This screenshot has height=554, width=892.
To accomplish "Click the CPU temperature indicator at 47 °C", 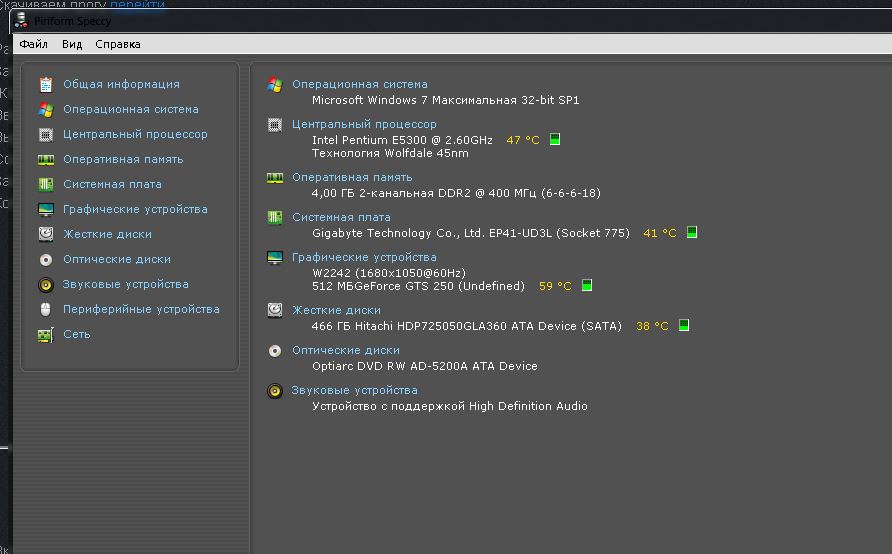I will pos(555,140).
